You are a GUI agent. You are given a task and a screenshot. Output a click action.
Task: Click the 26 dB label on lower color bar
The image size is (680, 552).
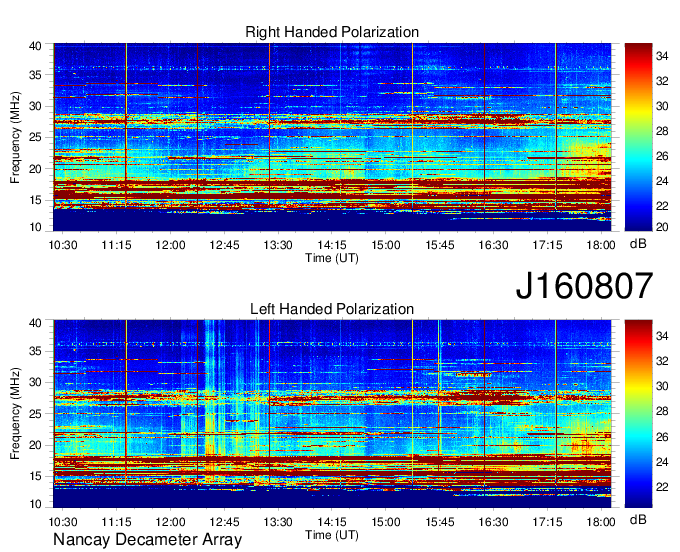pos(662,437)
